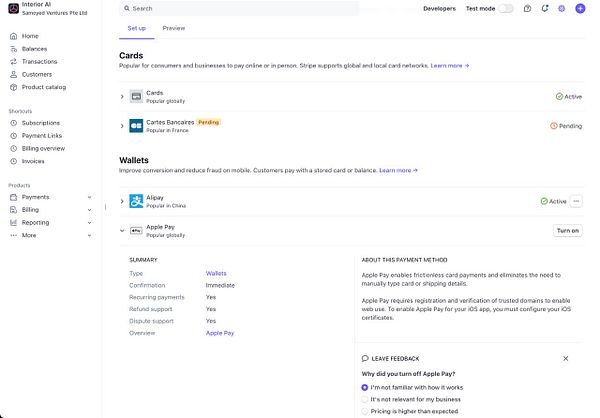Open the help icon in the top bar

527,8
